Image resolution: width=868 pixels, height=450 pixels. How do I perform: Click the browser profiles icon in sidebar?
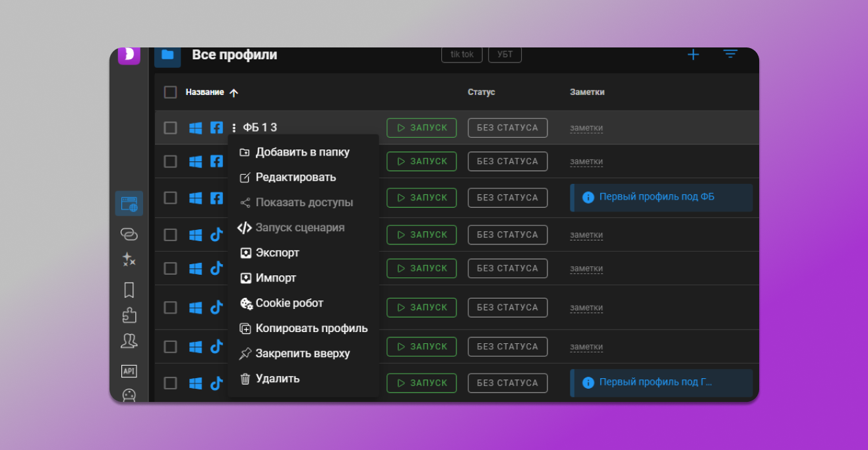129,204
